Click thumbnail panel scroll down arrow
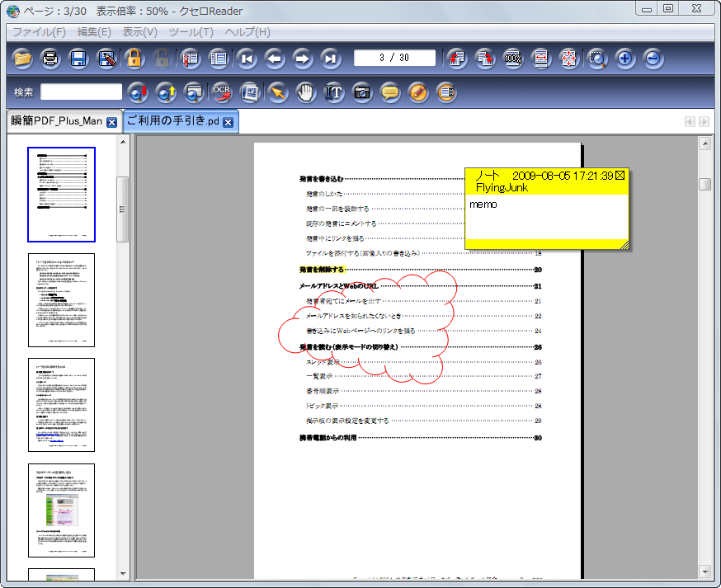 (x=123, y=574)
